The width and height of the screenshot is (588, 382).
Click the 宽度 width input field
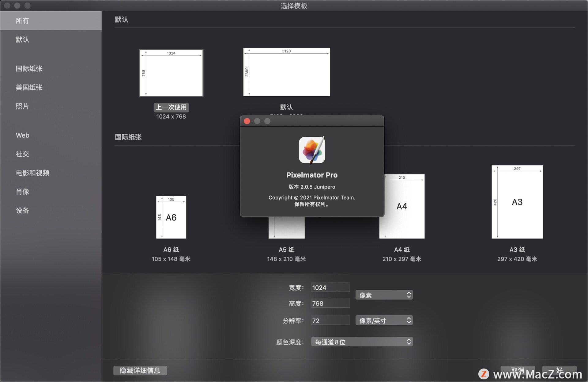coord(330,288)
